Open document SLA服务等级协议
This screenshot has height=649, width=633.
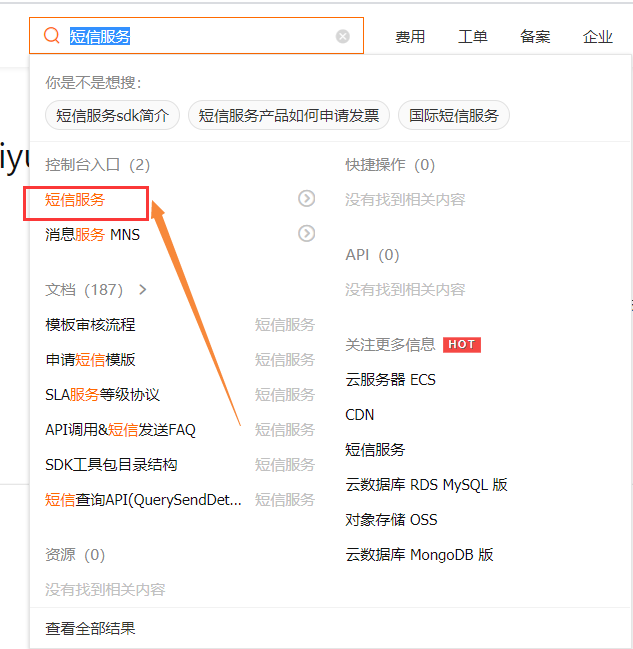102,394
